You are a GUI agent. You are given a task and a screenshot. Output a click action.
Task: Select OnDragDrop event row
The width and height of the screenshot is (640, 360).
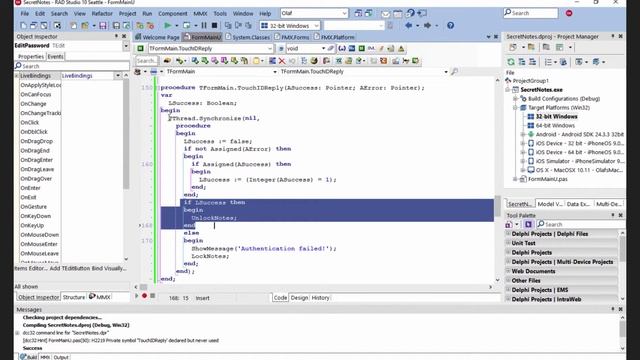[37, 141]
